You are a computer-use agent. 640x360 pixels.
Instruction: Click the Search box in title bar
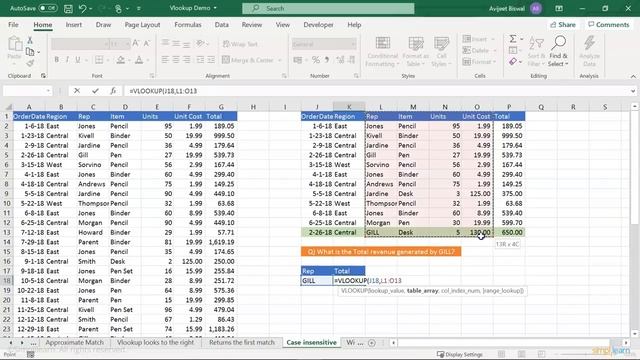tap(328, 8)
